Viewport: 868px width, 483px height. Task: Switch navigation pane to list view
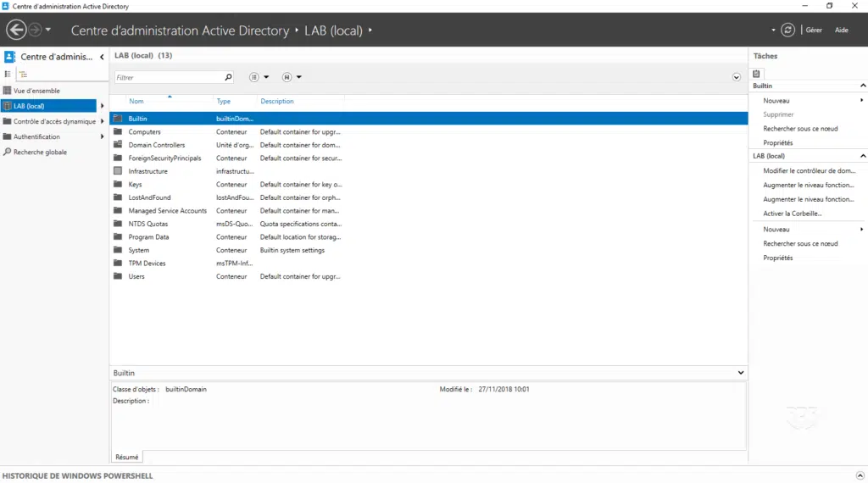(8, 74)
